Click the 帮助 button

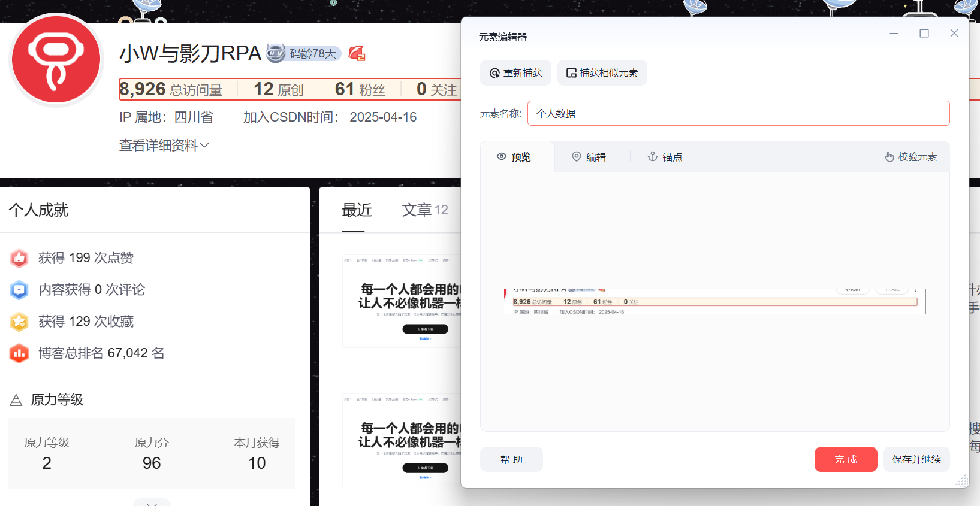(x=511, y=459)
